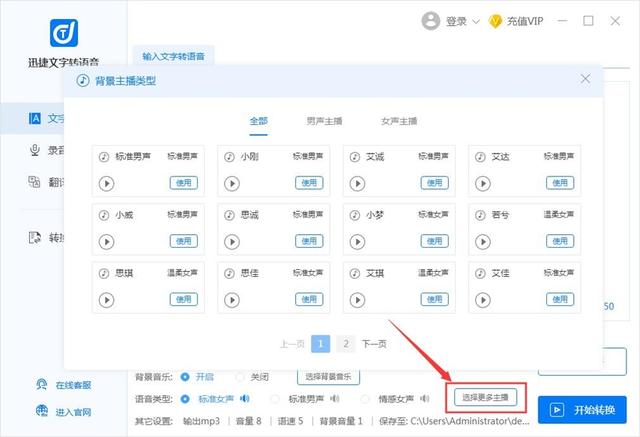Image resolution: width=640 pixels, height=437 pixels.
Task: Select 标准女声 voice type radio
Action: point(185,399)
